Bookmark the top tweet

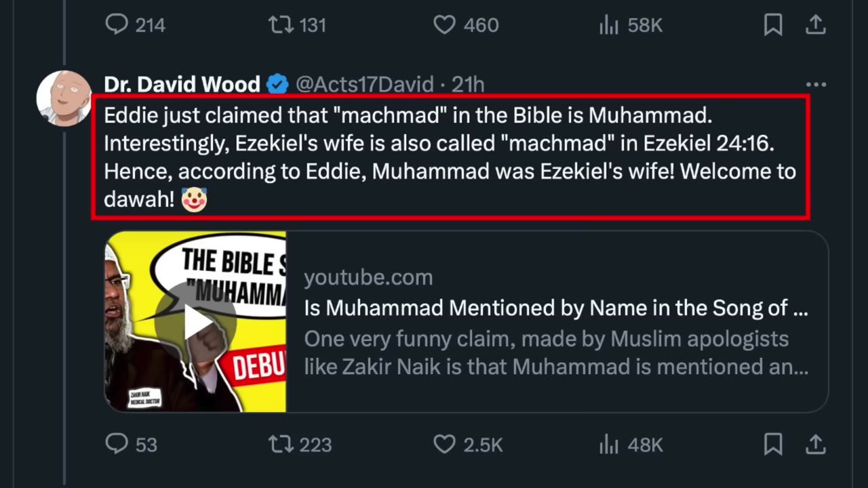point(773,25)
